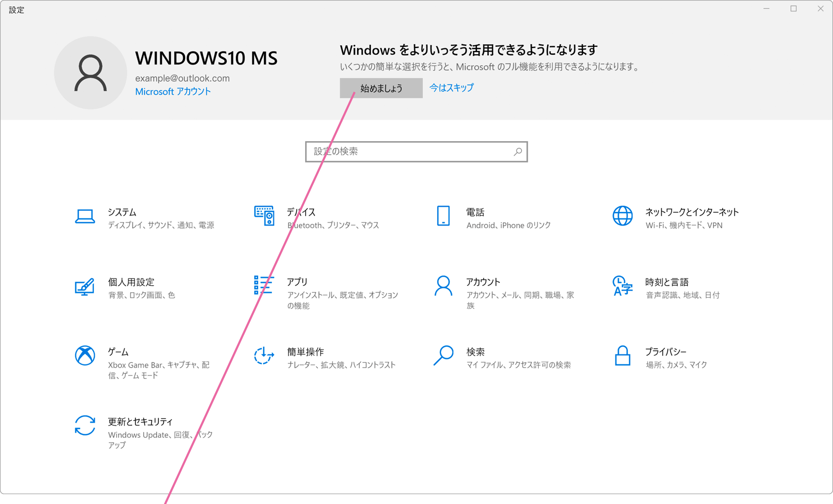Select the デバイス title text
Screen dimensions: 833x504
click(301, 212)
